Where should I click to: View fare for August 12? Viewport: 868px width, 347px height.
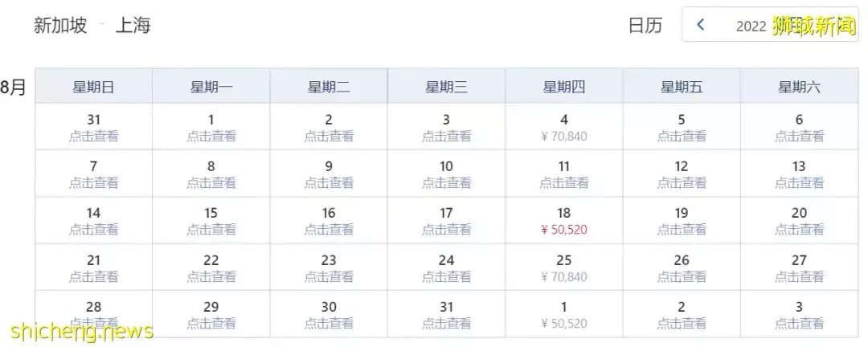[681, 174]
